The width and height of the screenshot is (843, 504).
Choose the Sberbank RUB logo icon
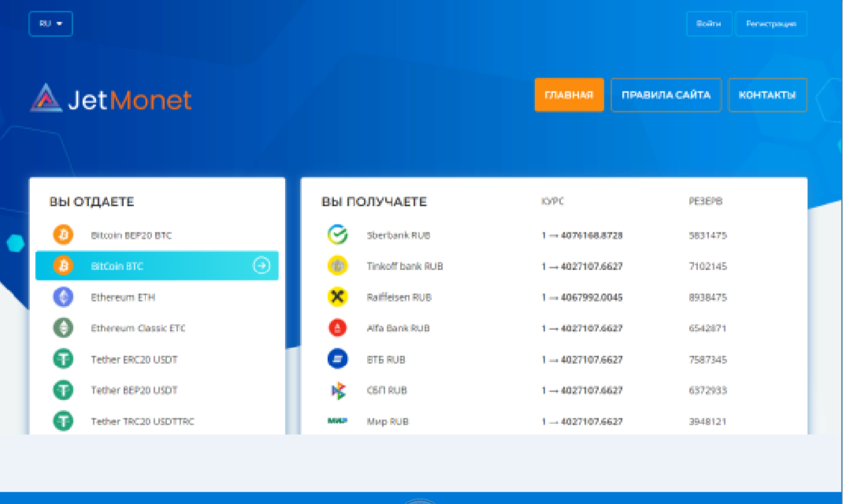pyautogui.click(x=338, y=235)
